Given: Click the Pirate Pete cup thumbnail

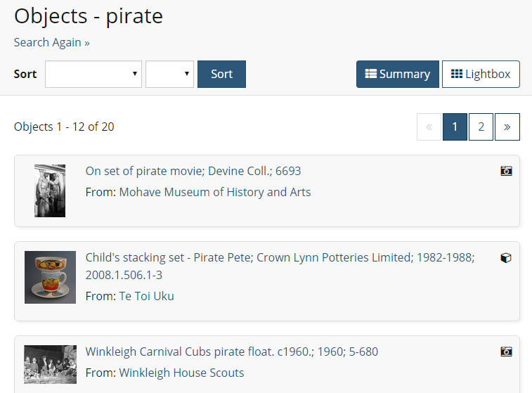Looking at the screenshot, I should pos(50,277).
